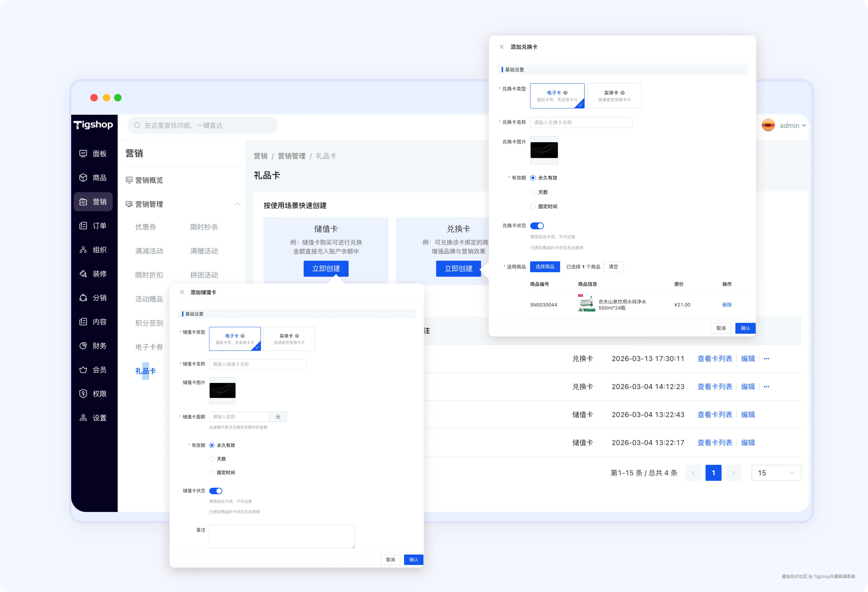868x592 pixels.
Task: Select 天数 validity in 兑换卡 dialog
Action: (533, 192)
